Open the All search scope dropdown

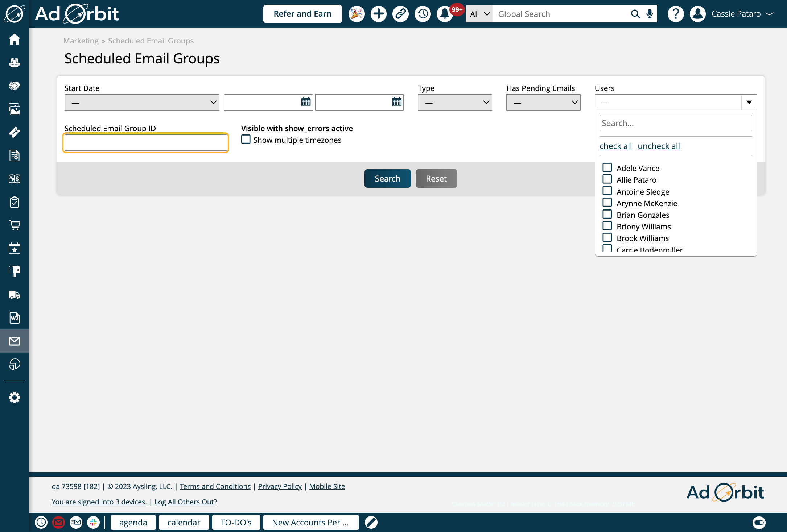pos(479,14)
